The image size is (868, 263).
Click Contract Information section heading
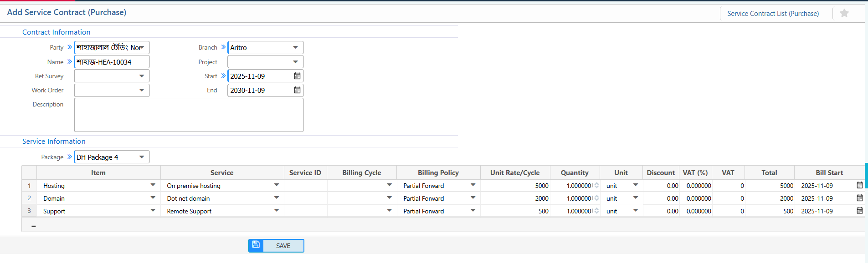point(56,32)
